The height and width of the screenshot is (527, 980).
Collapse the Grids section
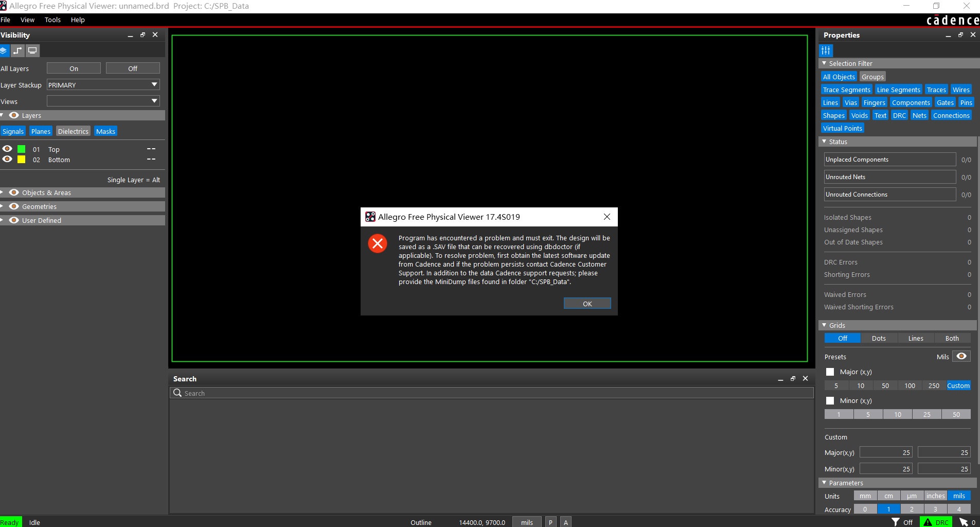pyautogui.click(x=824, y=325)
